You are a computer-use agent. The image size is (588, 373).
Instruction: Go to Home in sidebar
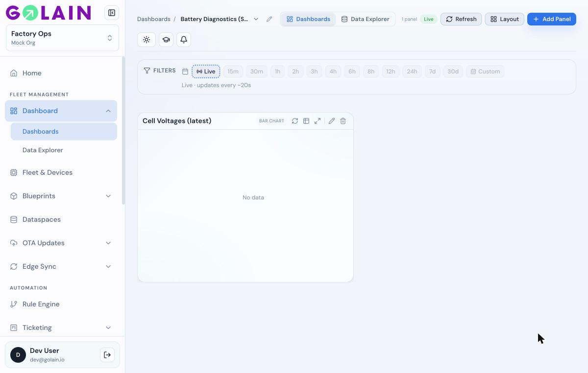(61, 73)
